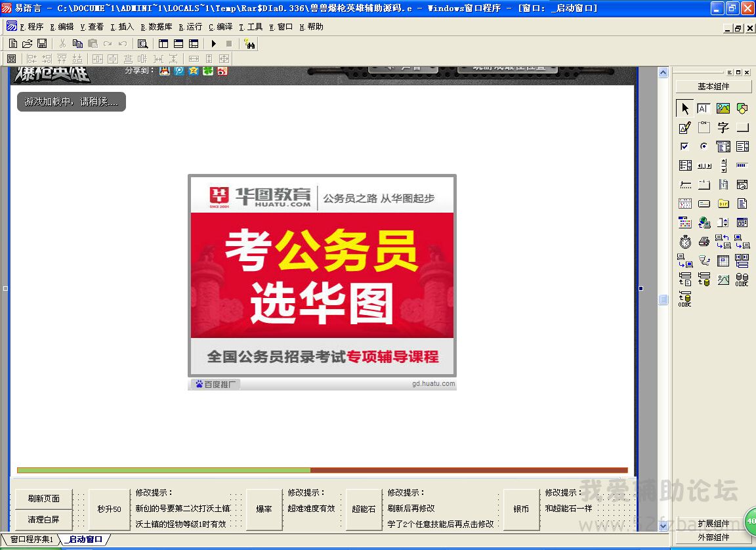
Task: Open the 编译 (Compile) menu
Action: click(220, 27)
